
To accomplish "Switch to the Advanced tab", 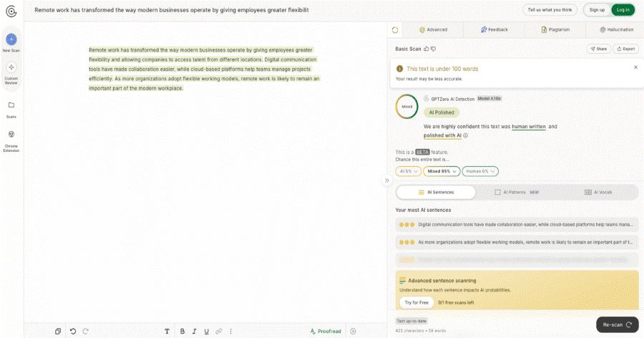I will [x=434, y=29].
